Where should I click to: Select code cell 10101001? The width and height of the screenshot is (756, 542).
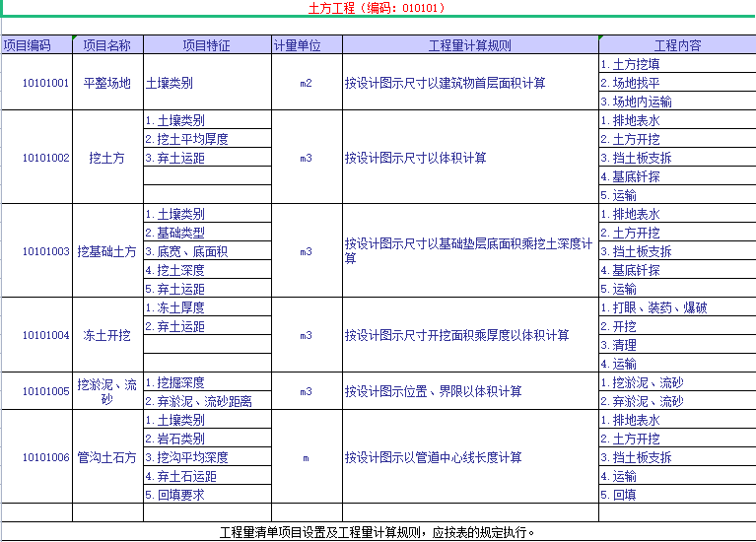37,83
